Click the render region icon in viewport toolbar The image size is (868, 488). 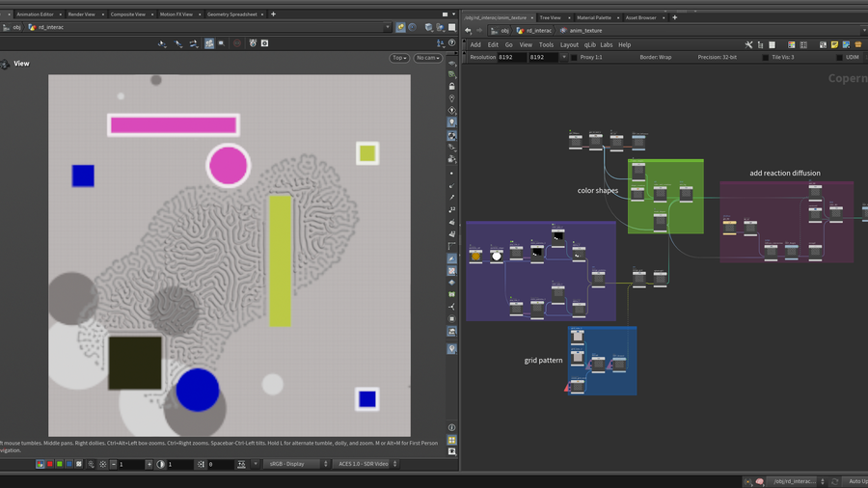(221, 43)
